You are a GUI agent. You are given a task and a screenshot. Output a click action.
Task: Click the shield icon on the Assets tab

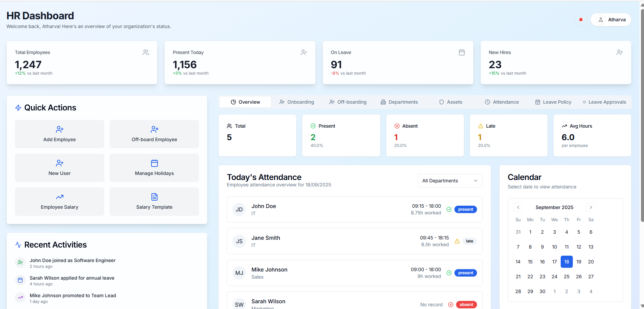(x=442, y=102)
